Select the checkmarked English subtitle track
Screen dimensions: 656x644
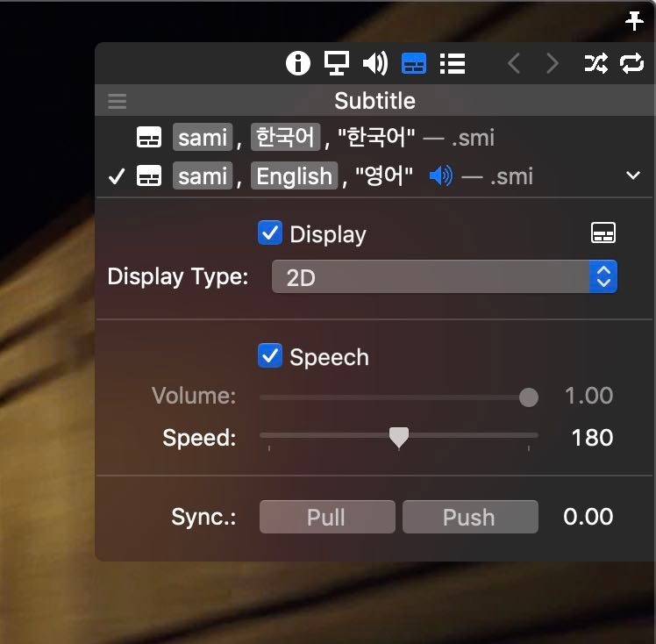[x=374, y=175]
